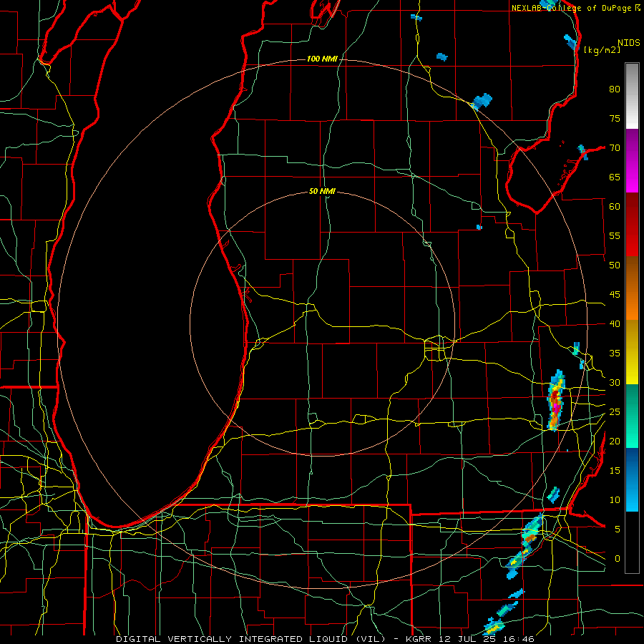Click the 35 value on the color scale

click(615, 353)
